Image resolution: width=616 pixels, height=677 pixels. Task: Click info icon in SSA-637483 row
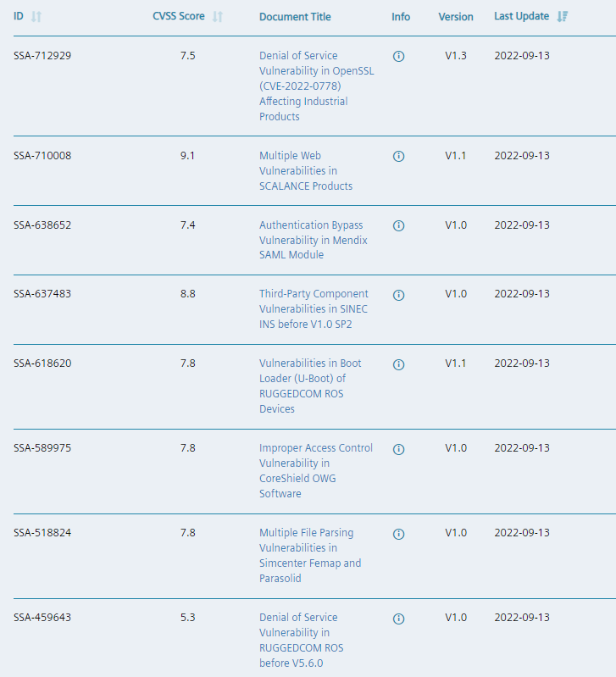[399, 295]
